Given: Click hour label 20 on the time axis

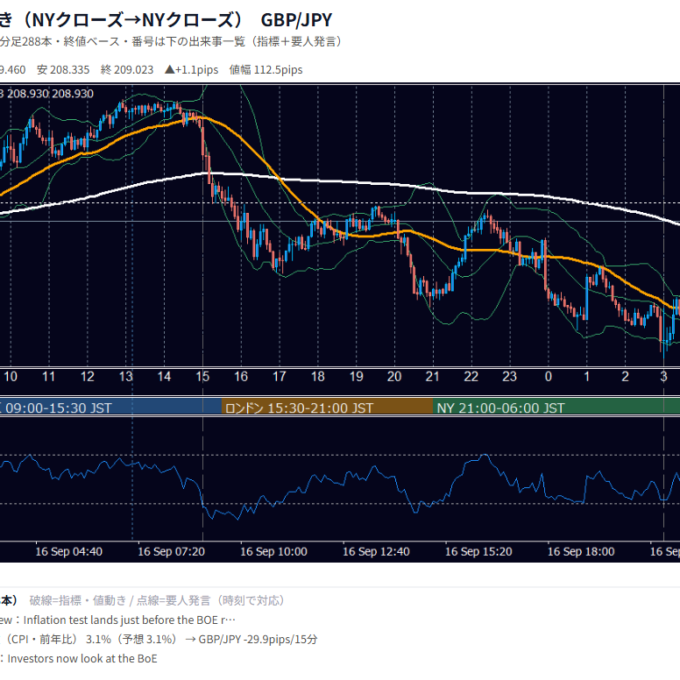Looking at the screenshot, I should click(x=394, y=376).
